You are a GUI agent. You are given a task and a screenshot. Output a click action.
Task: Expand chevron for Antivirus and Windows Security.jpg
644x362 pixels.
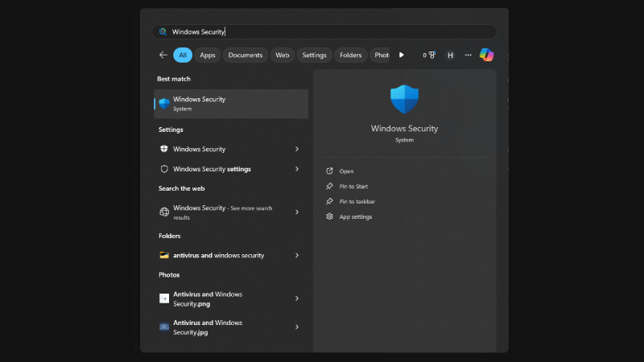point(297,327)
